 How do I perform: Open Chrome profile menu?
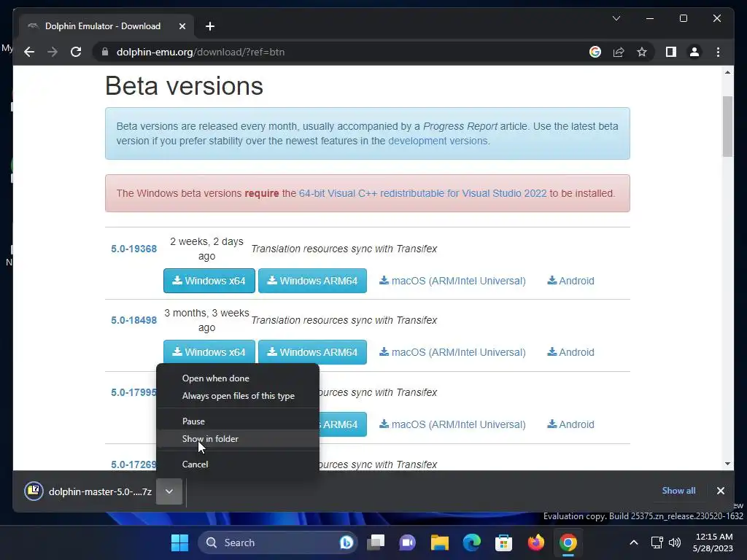tap(694, 52)
